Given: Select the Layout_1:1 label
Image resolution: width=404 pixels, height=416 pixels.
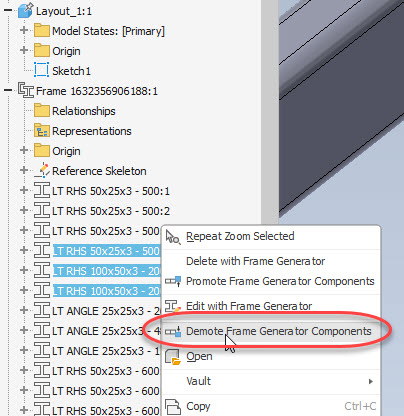Looking at the screenshot, I should coord(64,11).
